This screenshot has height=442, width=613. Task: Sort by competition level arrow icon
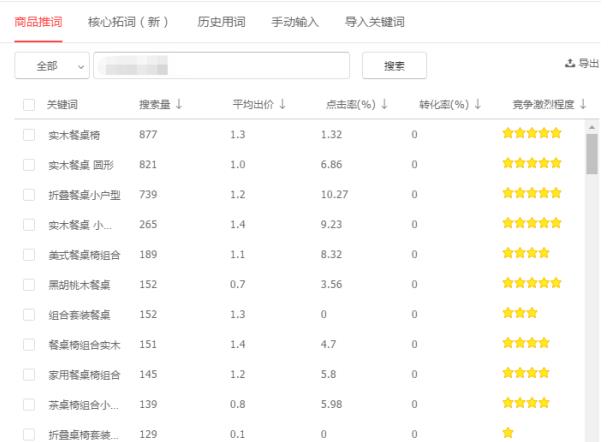pos(583,104)
